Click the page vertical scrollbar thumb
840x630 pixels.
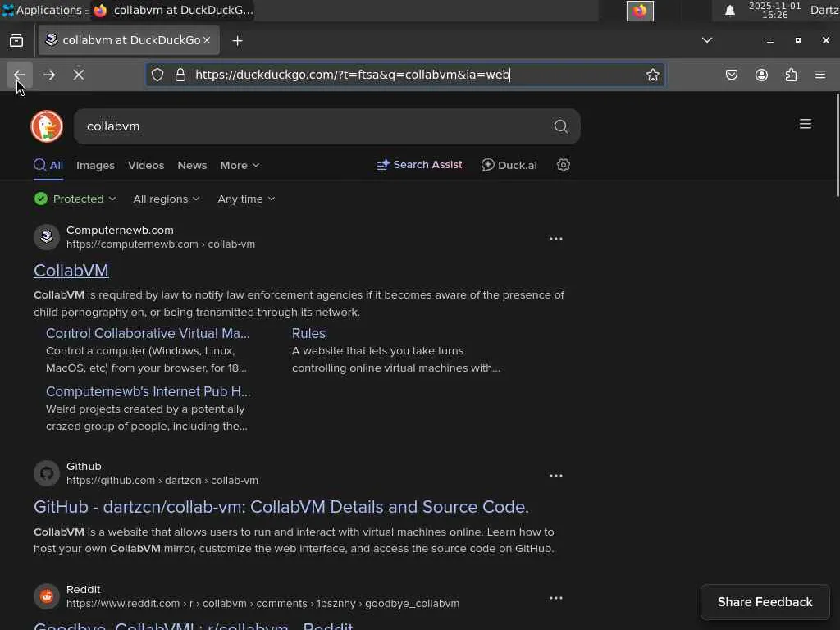tap(837, 146)
